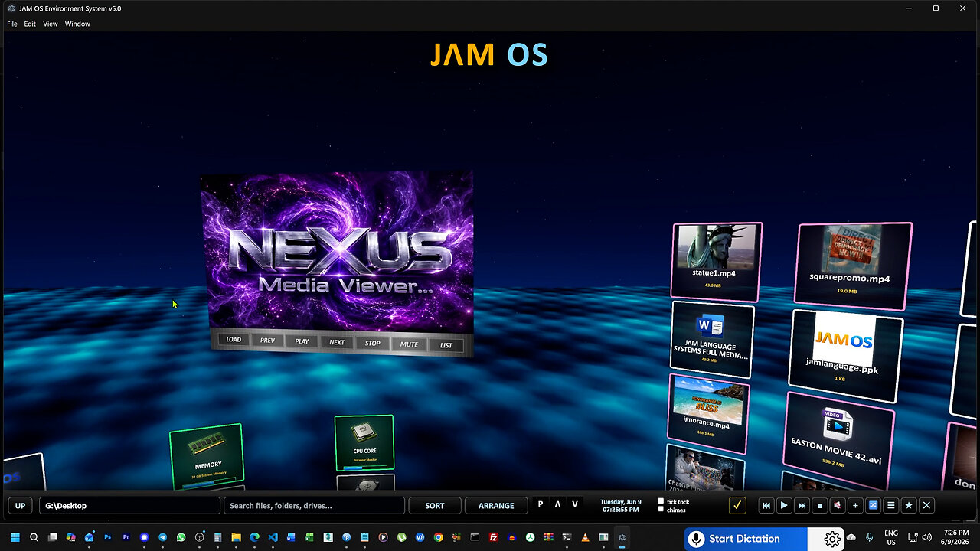Click the plus add icon in bottom bar
This screenshot has height=551, width=980.
[855, 506]
